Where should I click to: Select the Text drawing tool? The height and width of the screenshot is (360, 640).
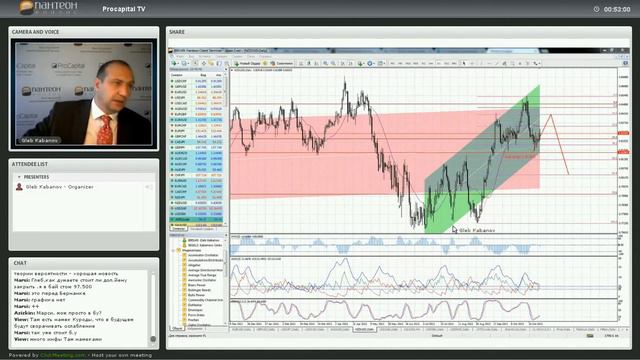pyautogui.click(x=520, y=63)
